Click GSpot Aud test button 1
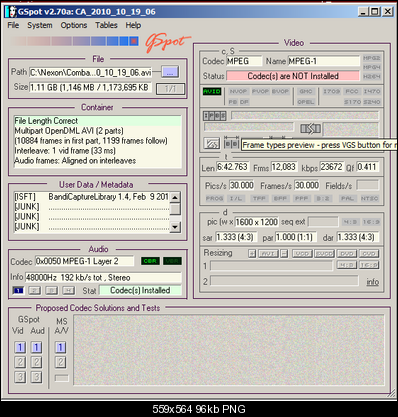Viewport: 398px width, 417px height. click(36, 347)
